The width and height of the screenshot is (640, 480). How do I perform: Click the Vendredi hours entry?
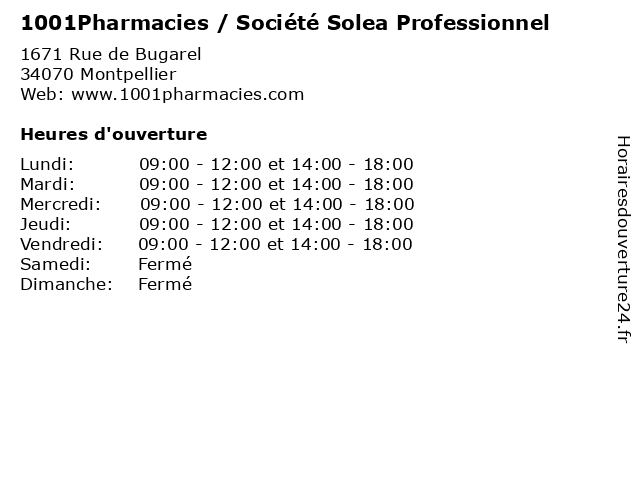[x=276, y=244]
